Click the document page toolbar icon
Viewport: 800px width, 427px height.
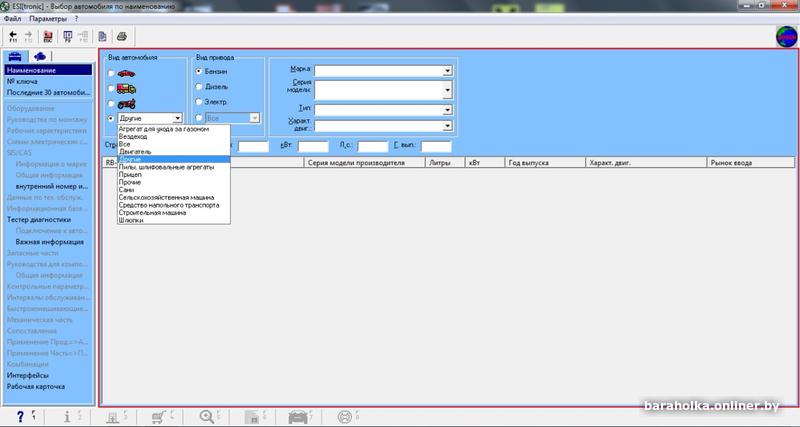pyautogui.click(x=101, y=37)
